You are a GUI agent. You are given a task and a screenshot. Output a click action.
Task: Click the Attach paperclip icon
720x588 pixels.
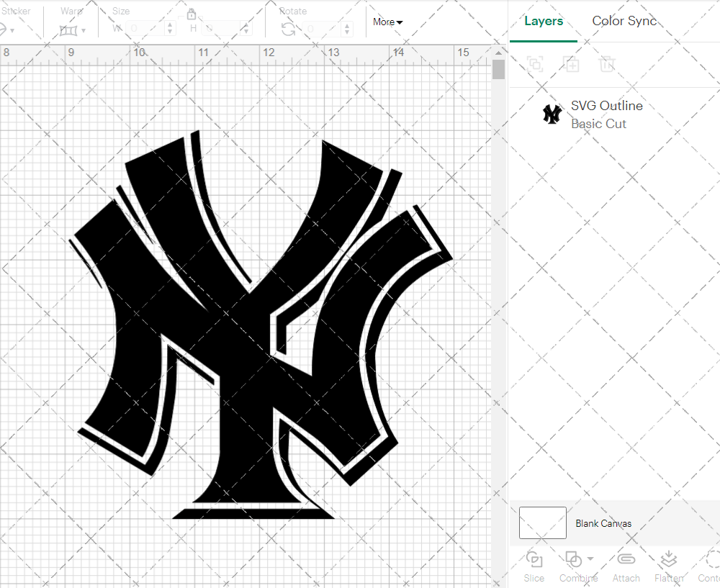626,559
